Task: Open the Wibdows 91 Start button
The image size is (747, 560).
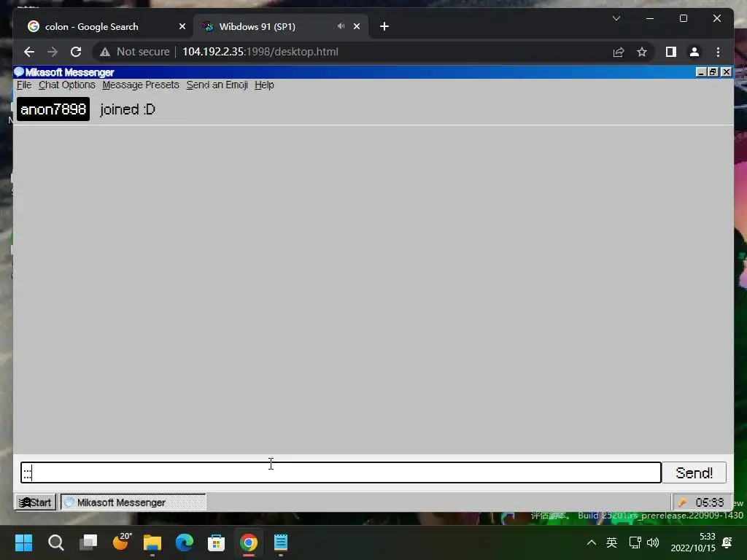Action: [x=35, y=502]
